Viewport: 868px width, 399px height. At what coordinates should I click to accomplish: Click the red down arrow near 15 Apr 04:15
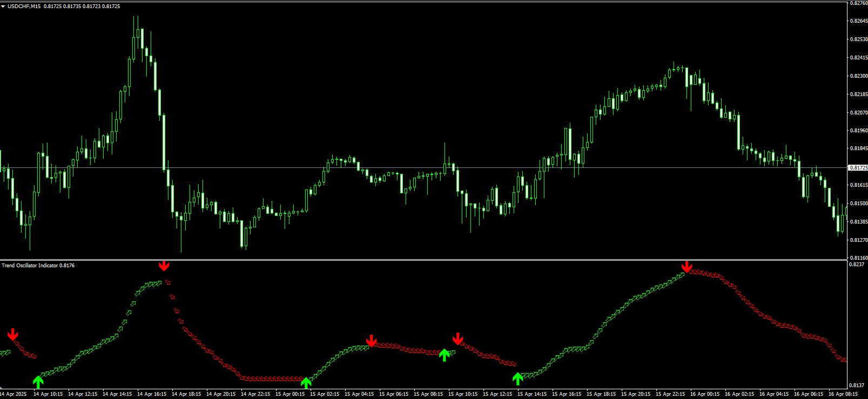[x=371, y=341]
